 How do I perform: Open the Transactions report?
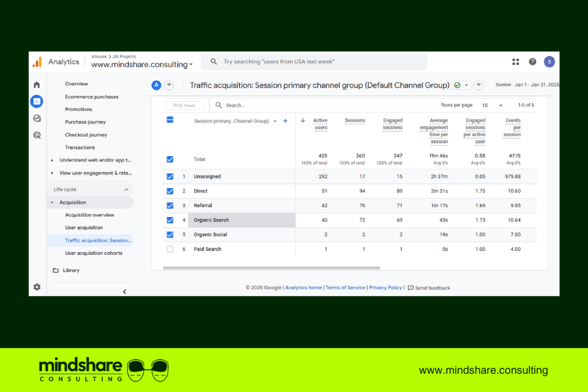pos(80,148)
